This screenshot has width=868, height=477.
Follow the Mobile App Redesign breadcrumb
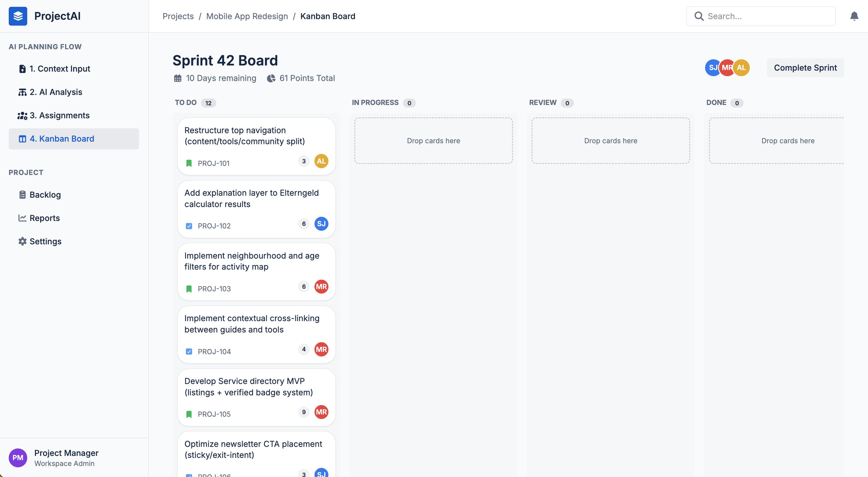click(x=247, y=16)
